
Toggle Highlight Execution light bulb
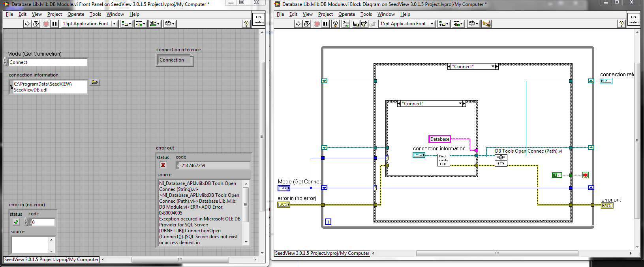coord(335,24)
